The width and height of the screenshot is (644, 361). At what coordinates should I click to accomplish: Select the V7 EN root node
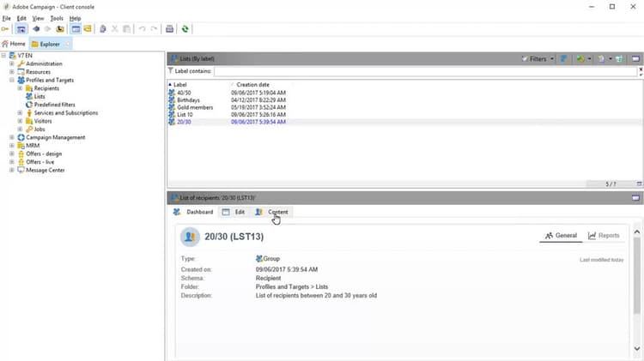point(25,56)
